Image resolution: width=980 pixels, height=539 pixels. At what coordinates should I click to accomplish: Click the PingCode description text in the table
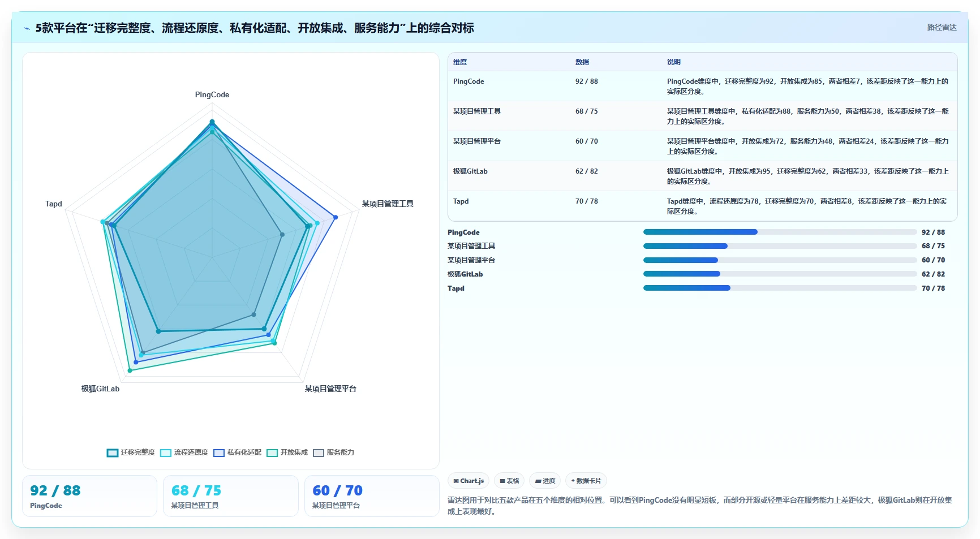807,87
